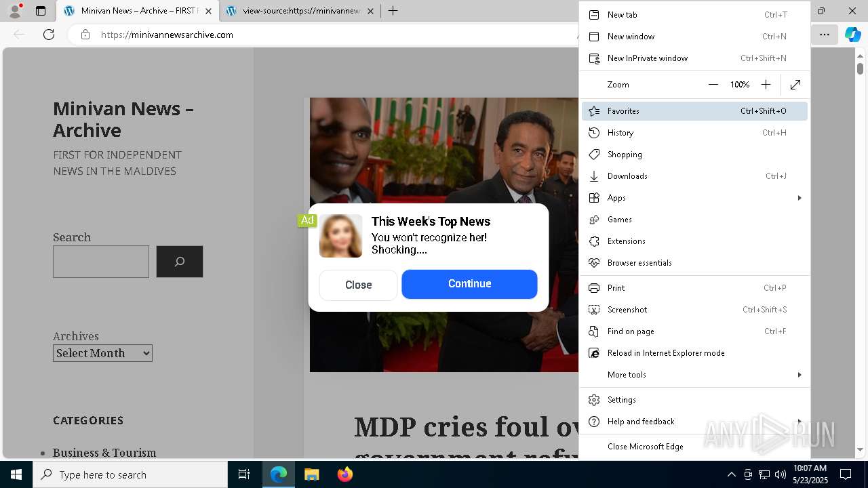868x488 pixels.
Task: Click the ad woman thumbnail
Action: [341, 236]
